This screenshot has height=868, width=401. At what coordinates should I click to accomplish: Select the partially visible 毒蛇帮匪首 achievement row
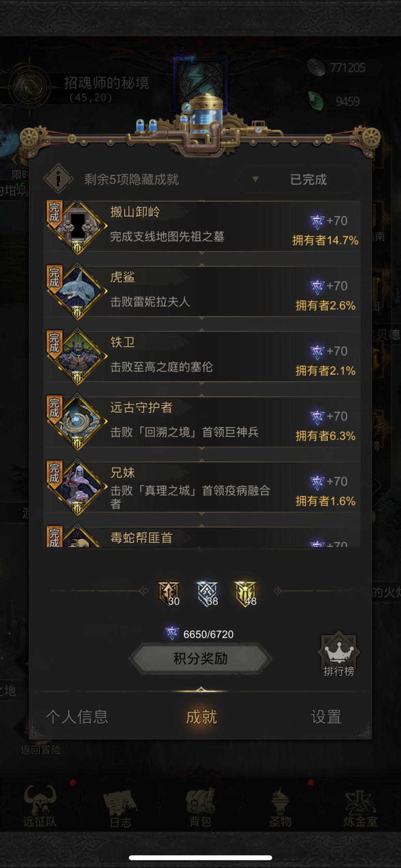coord(202,537)
